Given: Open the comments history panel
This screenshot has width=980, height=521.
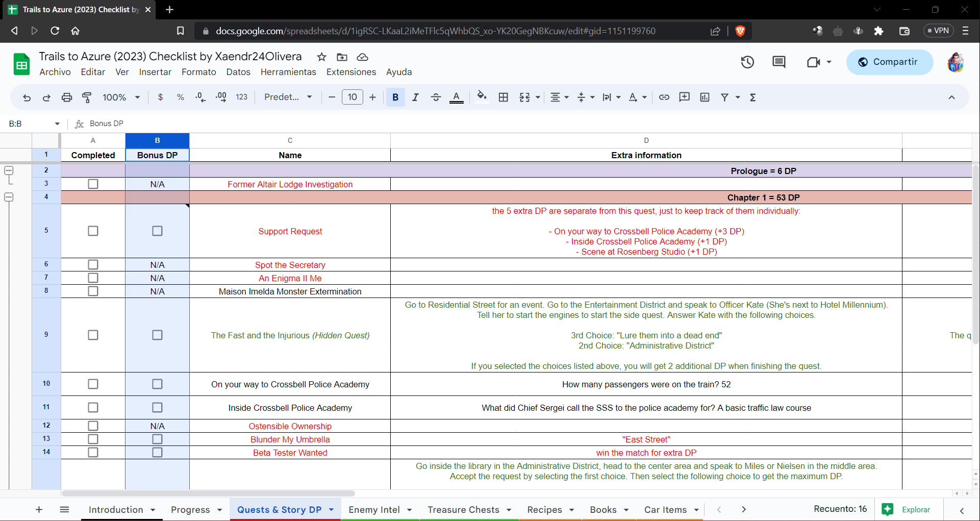Looking at the screenshot, I should coord(779,62).
